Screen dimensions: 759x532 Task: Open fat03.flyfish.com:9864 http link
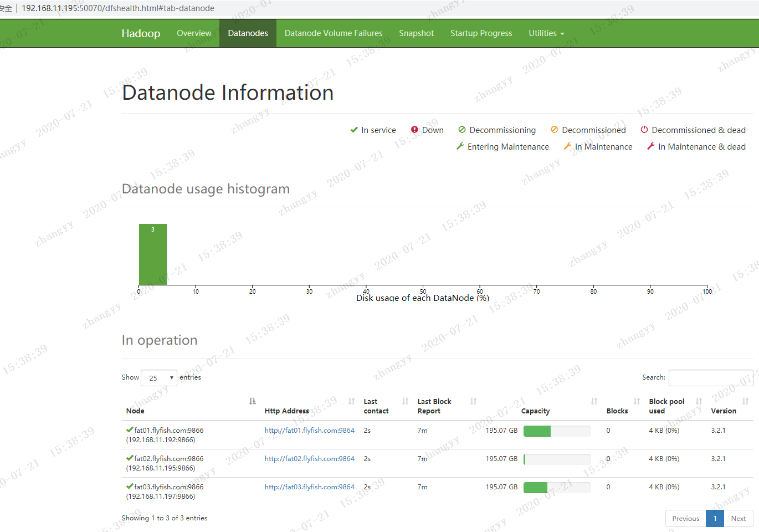310,487
